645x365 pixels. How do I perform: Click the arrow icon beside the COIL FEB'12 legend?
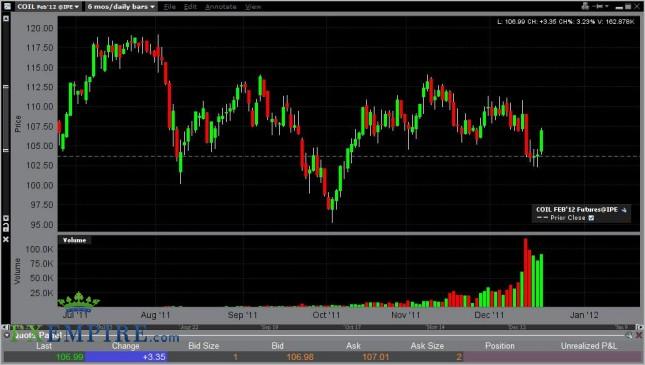pyautogui.click(x=624, y=210)
